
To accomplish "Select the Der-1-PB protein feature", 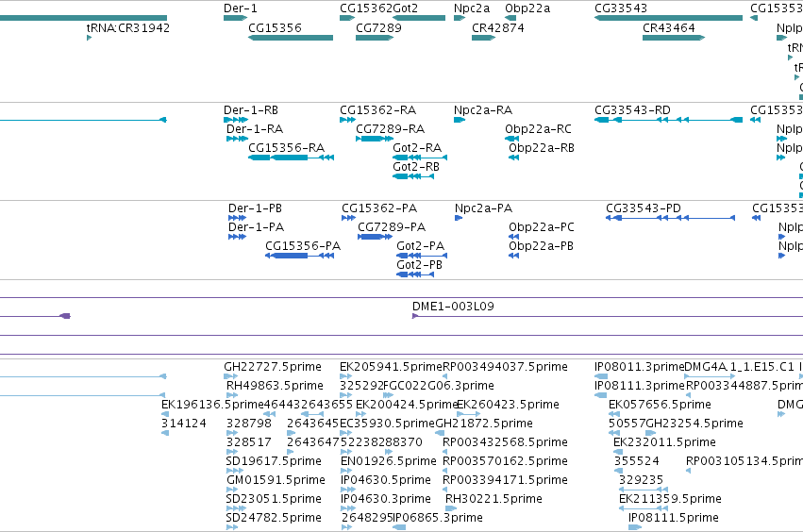I will (x=237, y=218).
